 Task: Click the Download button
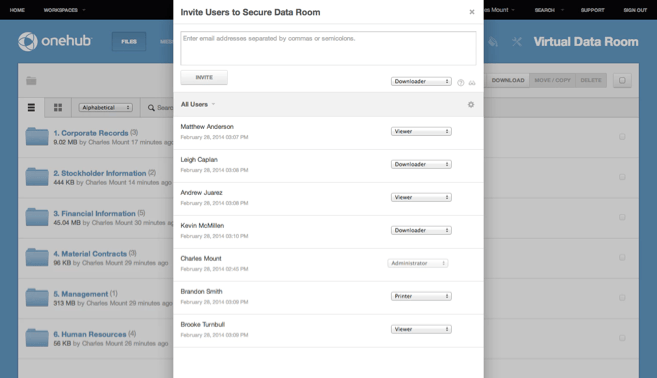click(507, 80)
